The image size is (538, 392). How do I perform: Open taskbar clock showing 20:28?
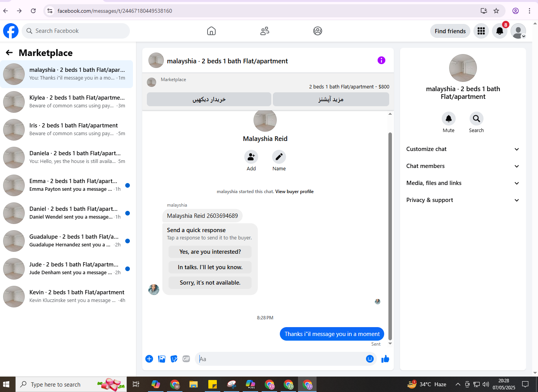(504, 384)
